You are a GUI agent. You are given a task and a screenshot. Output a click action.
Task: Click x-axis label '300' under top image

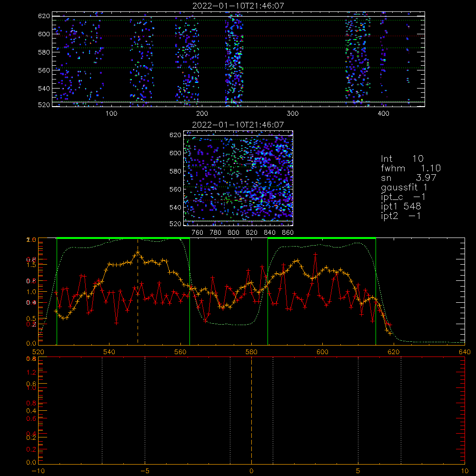(293, 114)
